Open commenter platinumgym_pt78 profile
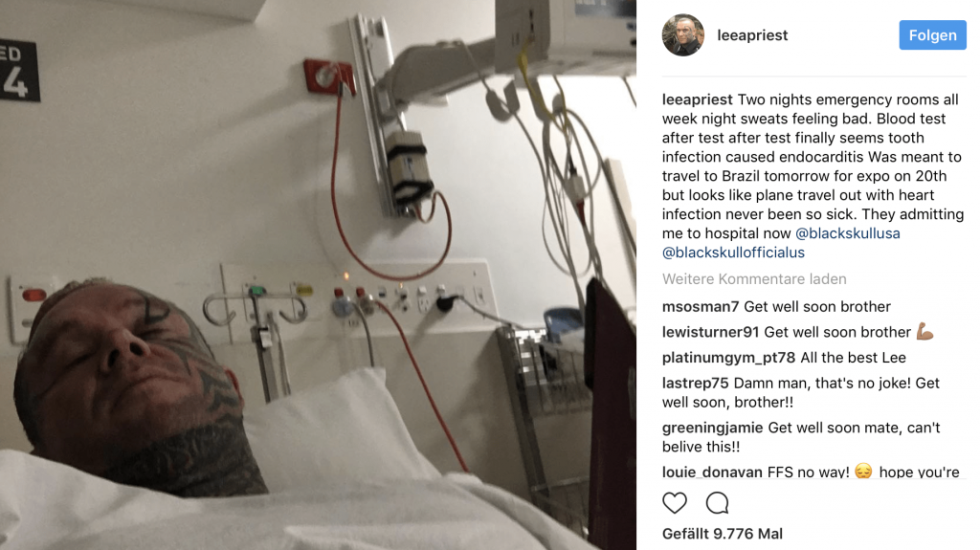980x550 pixels. (728, 358)
